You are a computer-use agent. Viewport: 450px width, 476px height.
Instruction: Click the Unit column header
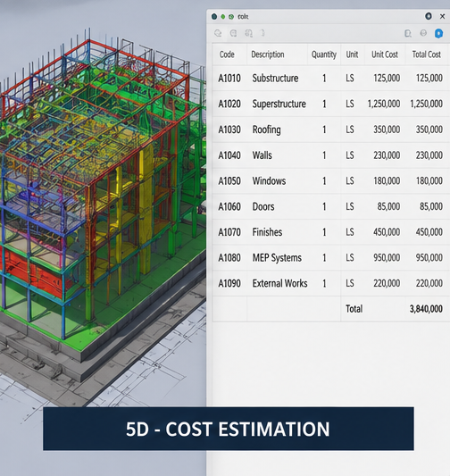(352, 54)
